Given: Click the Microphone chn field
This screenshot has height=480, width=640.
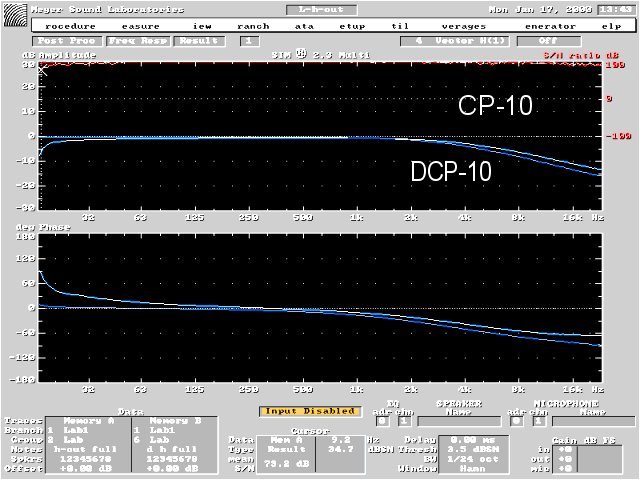Looking at the screenshot, I should [539, 421].
